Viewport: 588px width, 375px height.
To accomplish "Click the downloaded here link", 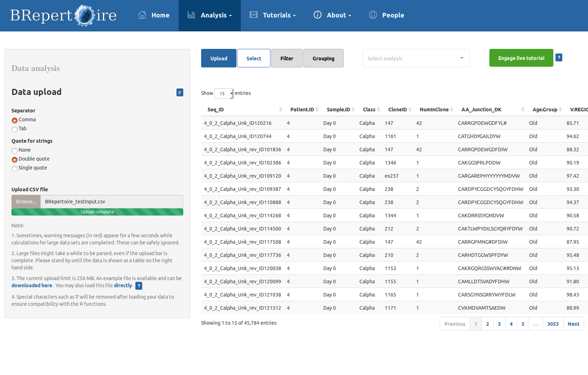I will coord(32,285).
